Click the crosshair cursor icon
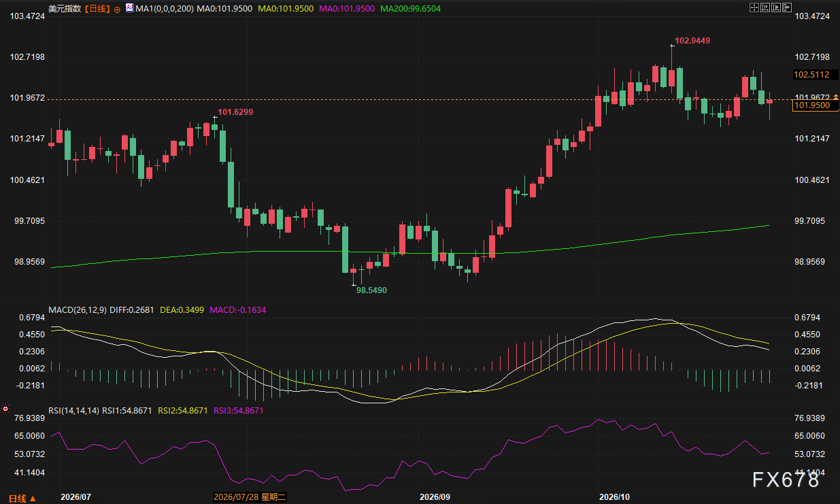 754,7
